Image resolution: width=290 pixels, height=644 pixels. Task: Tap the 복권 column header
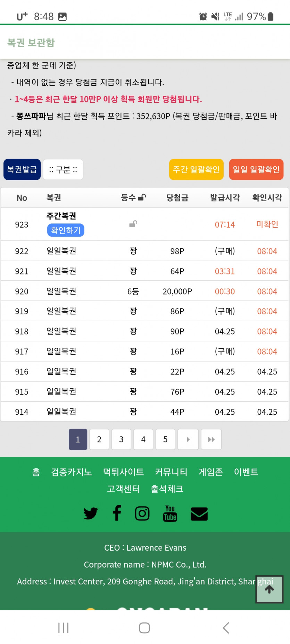pyautogui.click(x=54, y=198)
